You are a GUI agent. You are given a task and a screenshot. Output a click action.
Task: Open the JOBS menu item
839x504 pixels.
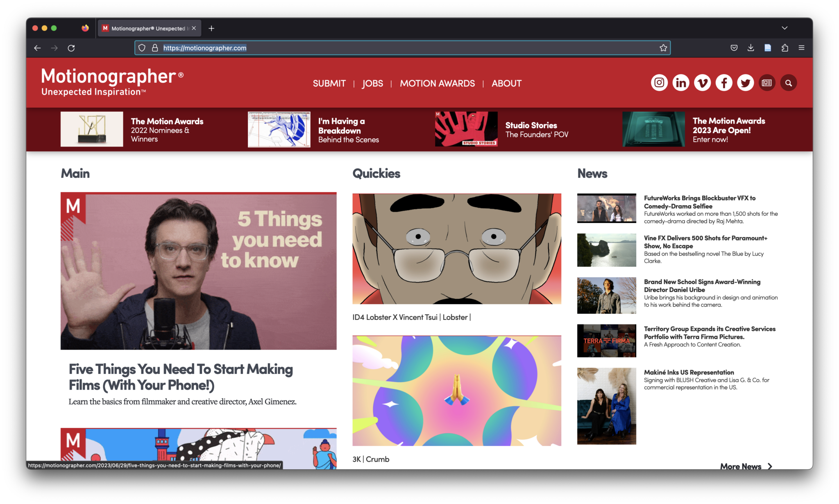[x=372, y=84]
